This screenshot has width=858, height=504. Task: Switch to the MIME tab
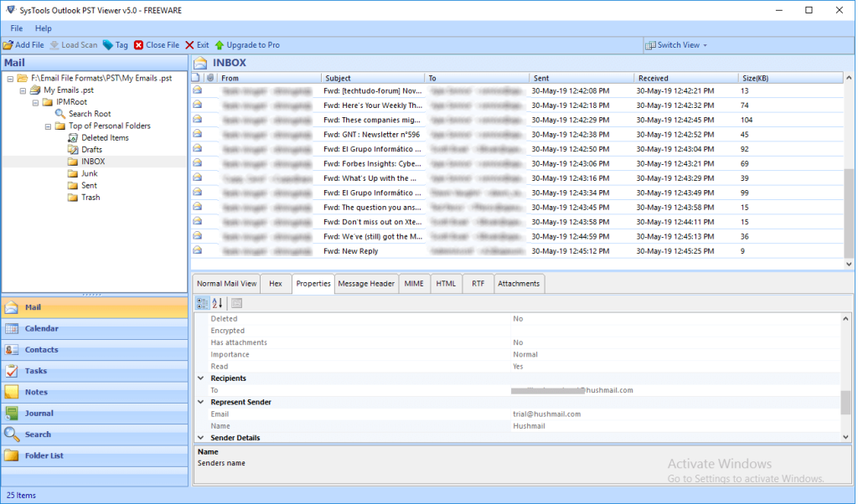414,284
